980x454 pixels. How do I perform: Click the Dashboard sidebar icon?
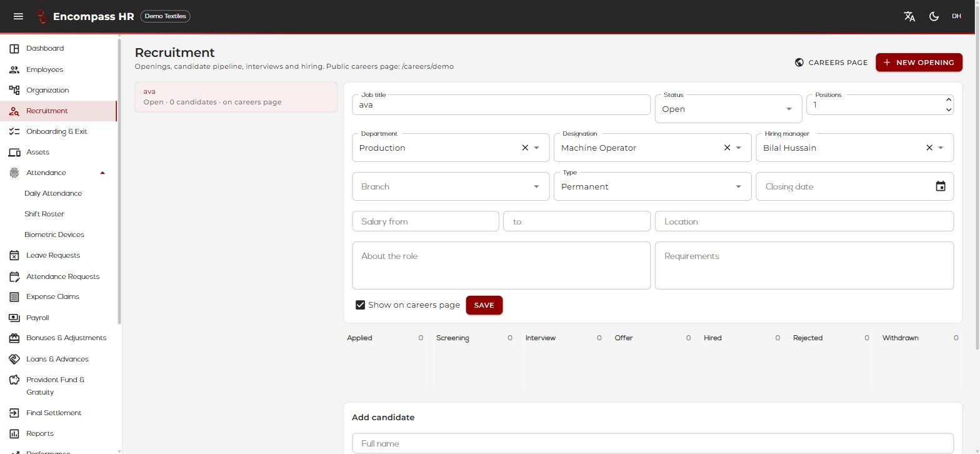(x=14, y=48)
